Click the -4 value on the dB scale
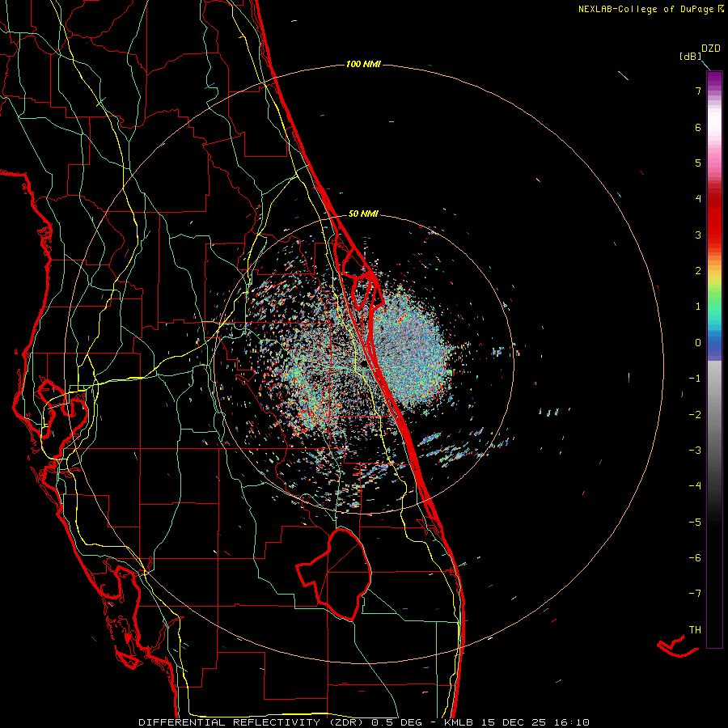This screenshot has height=728, width=728. 695,486
